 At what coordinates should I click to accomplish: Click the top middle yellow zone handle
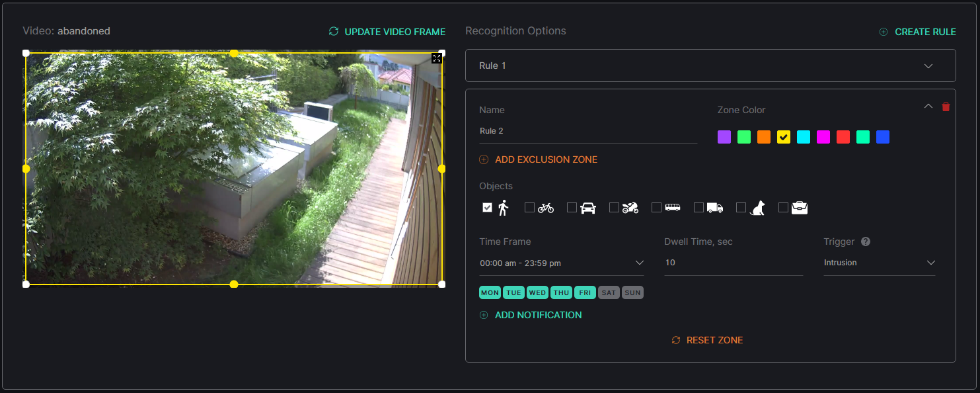tap(234, 53)
